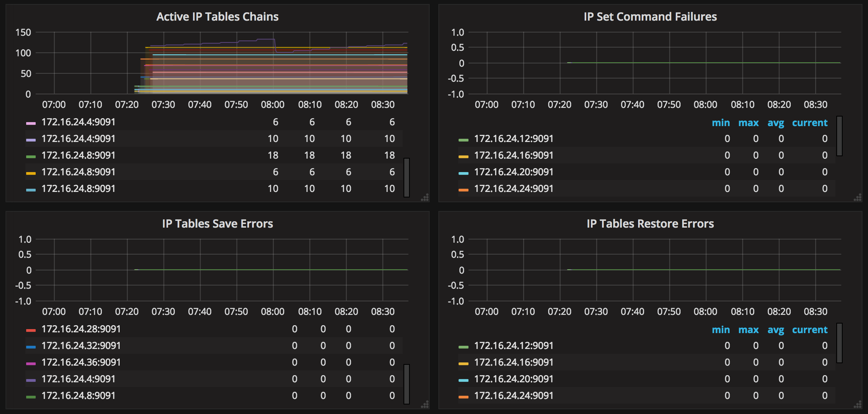868x414 pixels.
Task: Toggle 172.16.24.24:9091 series in IP Tables Restore Errors
Action: (513, 396)
